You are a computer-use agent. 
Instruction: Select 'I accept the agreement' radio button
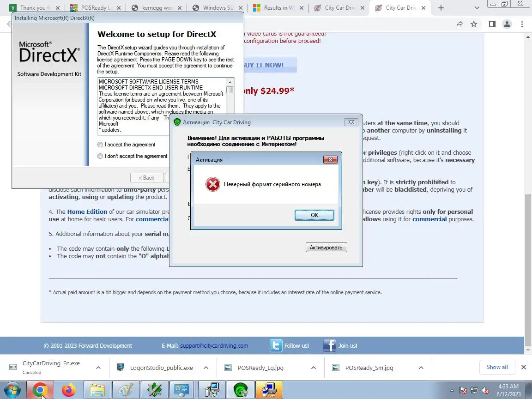(100, 145)
